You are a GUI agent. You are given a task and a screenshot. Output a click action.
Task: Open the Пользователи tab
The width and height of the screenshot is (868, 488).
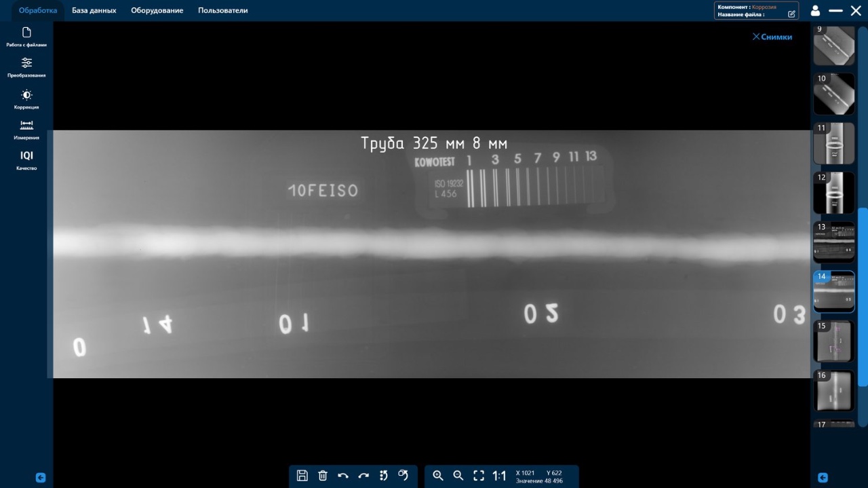[223, 10]
